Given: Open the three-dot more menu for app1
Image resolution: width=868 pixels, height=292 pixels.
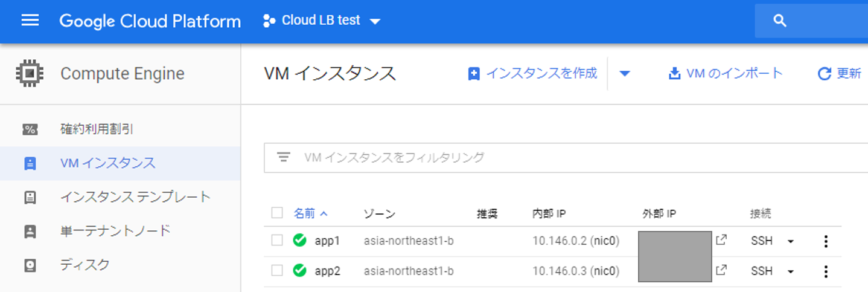Looking at the screenshot, I should pos(826,241).
